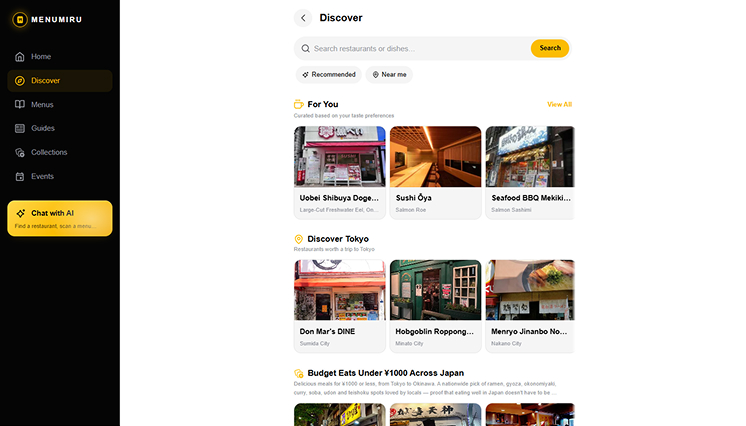Viewport: 746px width, 426px height.
Task: Click the Don Mar's DINE title
Action: [x=327, y=332]
